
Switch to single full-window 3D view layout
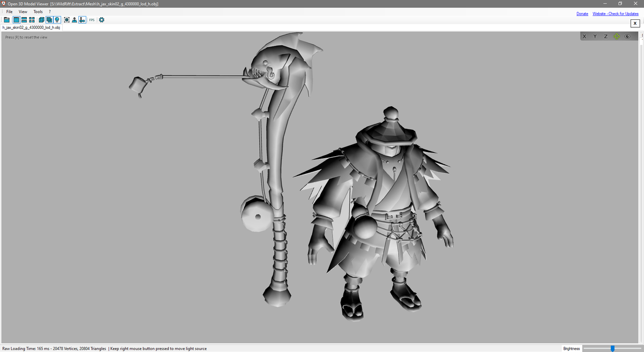click(x=16, y=20)
